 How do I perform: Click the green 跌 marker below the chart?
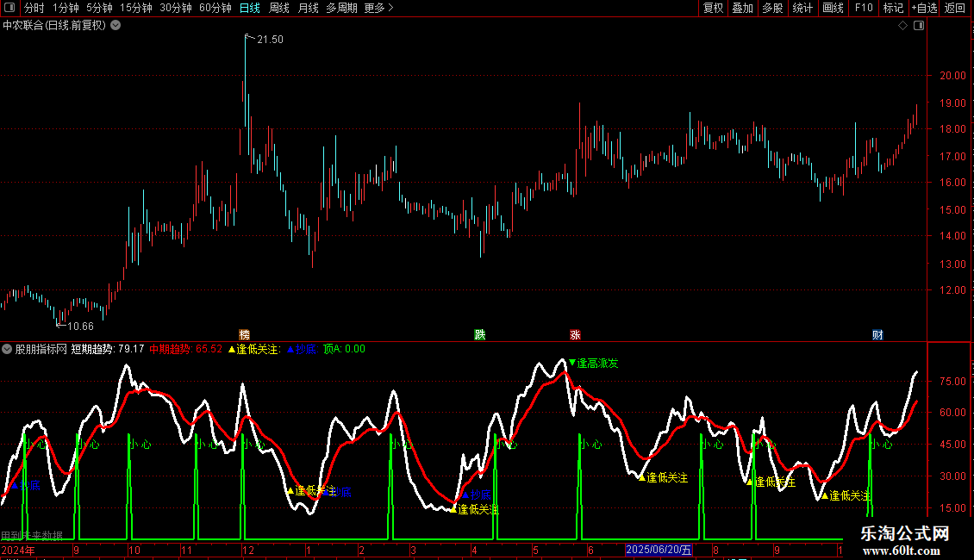point(479,334)
